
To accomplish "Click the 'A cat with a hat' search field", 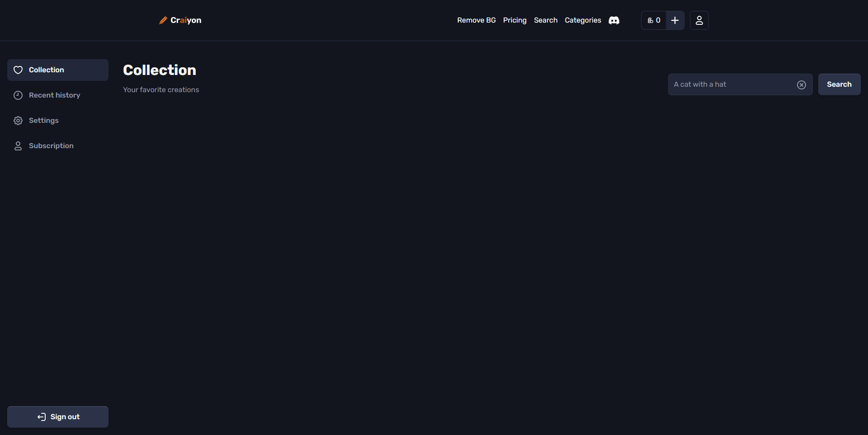I will pos(731,84).
